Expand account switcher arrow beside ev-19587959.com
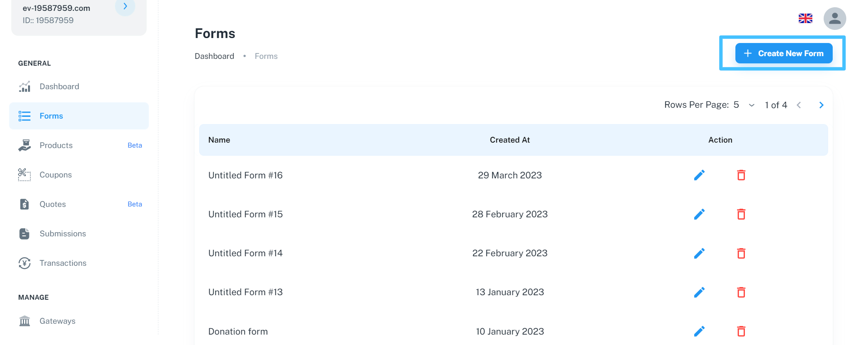The image size is (868, 345). click(x=125, y=6)
